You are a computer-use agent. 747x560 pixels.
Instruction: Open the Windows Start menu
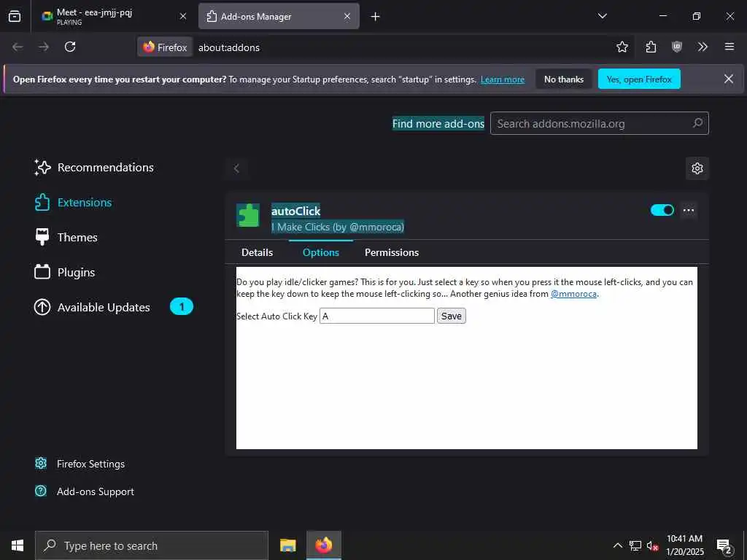[18, 545]
